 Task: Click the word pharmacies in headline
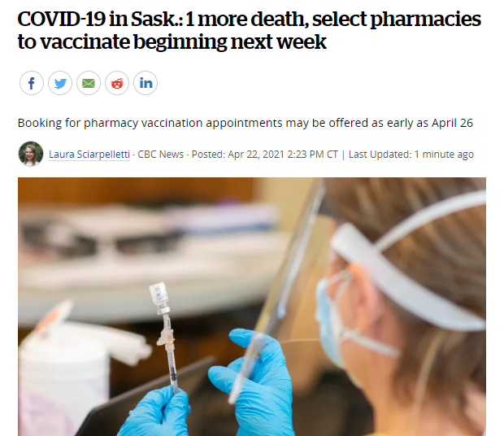[426, 19]
